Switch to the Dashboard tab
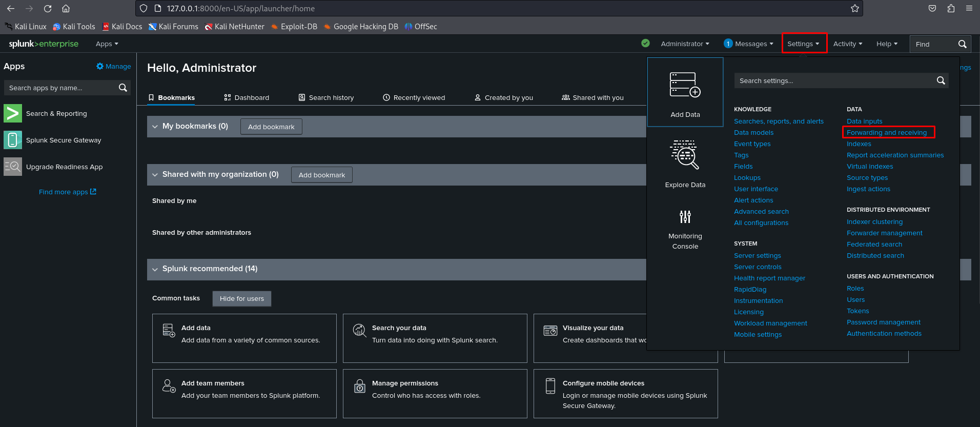Image resolution: width=980 pixels, height=427 pixels. point(247,97)
